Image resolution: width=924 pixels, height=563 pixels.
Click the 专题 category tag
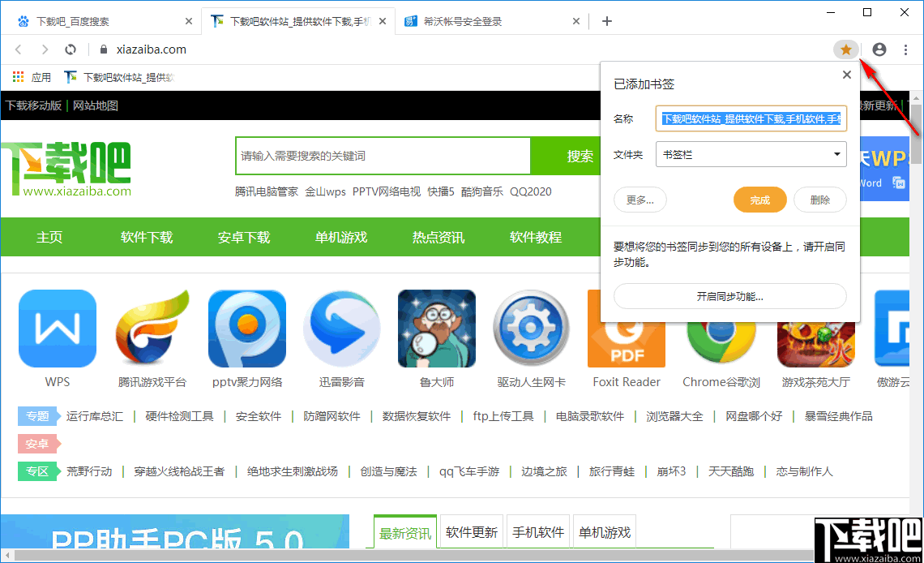tap(38, 416)
